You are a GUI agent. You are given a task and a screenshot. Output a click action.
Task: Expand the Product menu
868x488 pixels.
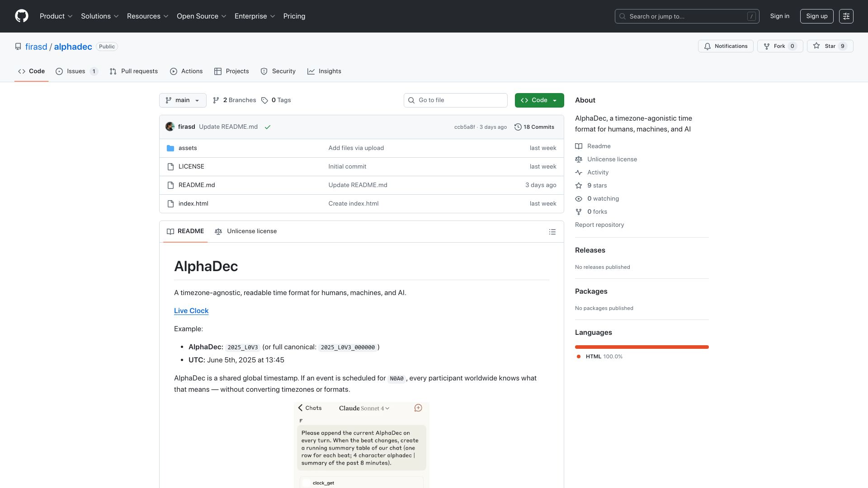pyautogui.click(x=56, y=16)
